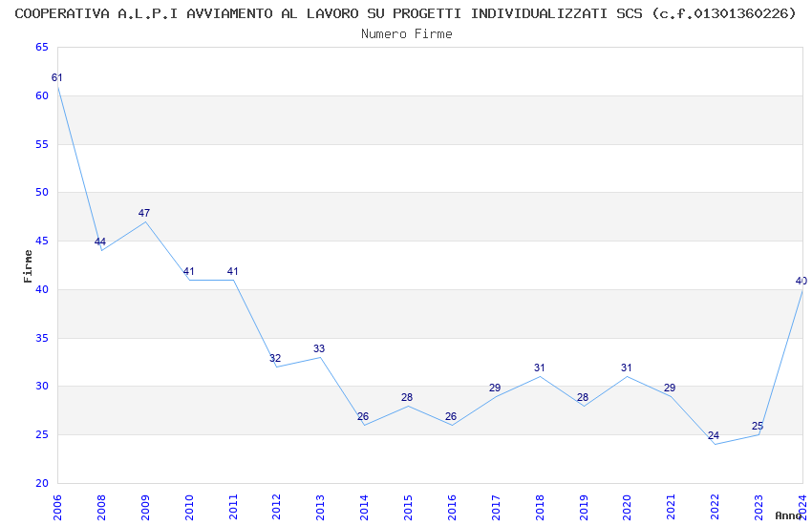Click the 35 y-axis tick label

pyautogui.click(x=42, y=338)
